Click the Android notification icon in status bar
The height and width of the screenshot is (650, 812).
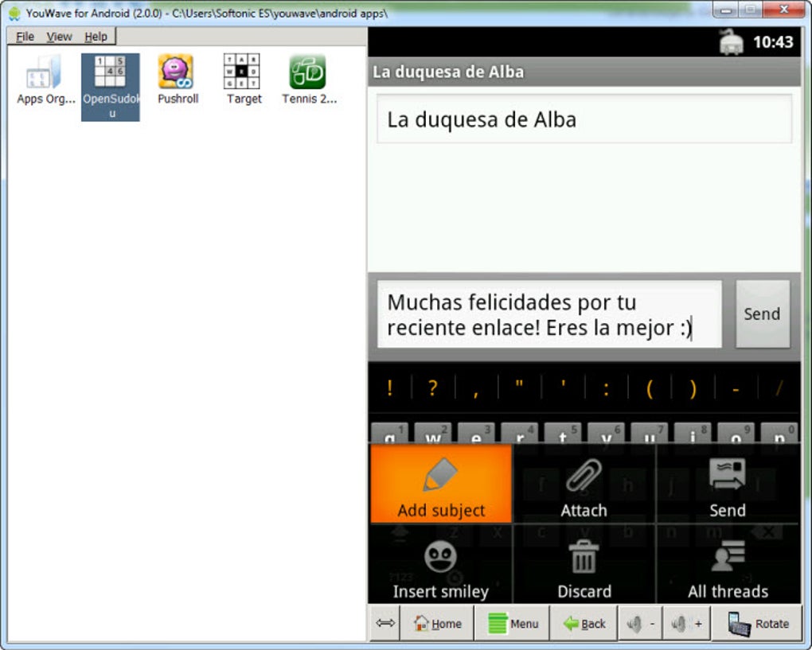731,42
